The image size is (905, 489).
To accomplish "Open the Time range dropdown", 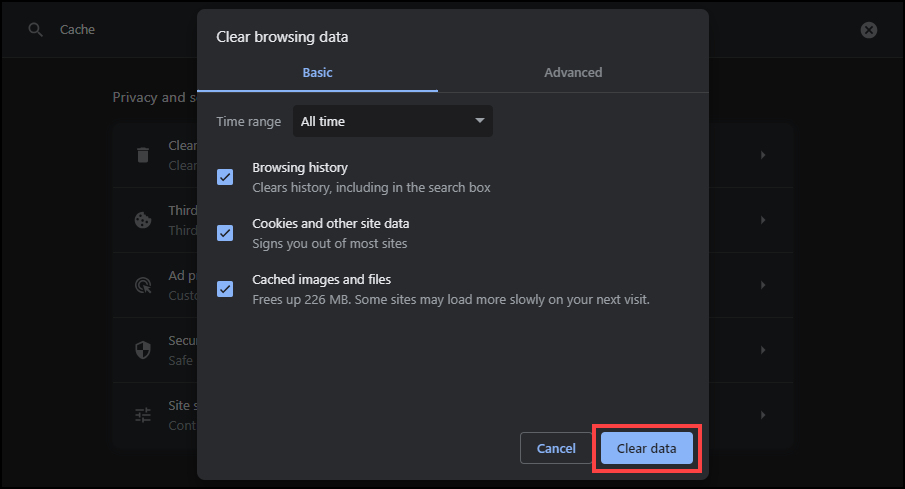I will [392, 121].
